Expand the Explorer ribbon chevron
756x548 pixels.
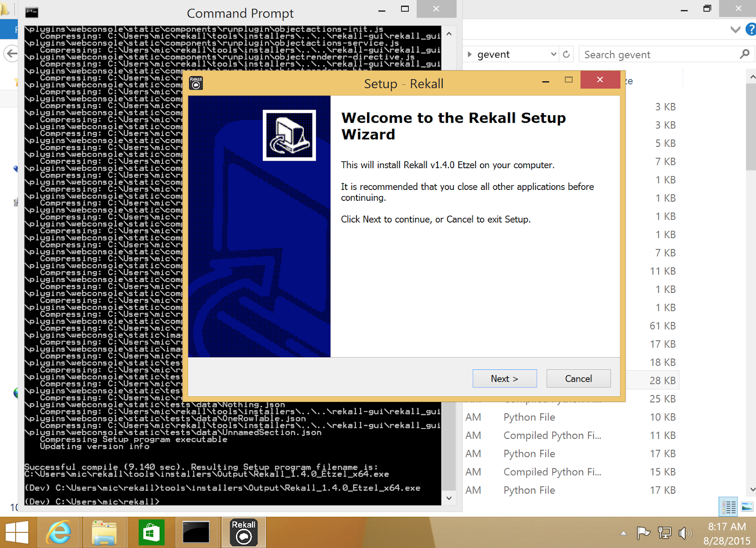point(735,29)
